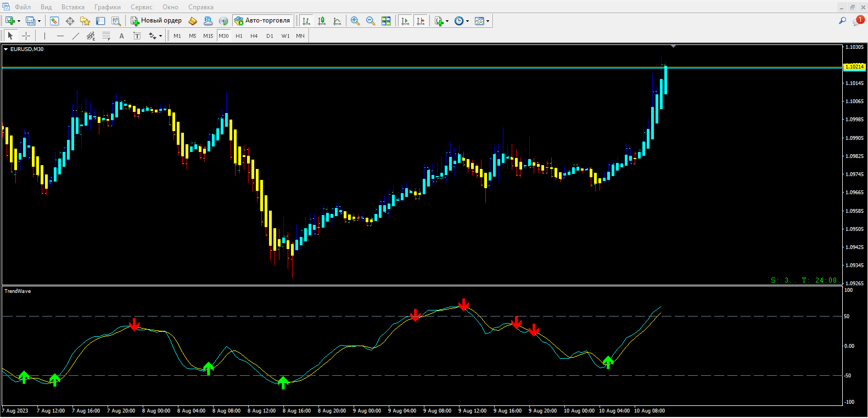
Task: Toggle chart shift from right edge
Action: [421, 21]
